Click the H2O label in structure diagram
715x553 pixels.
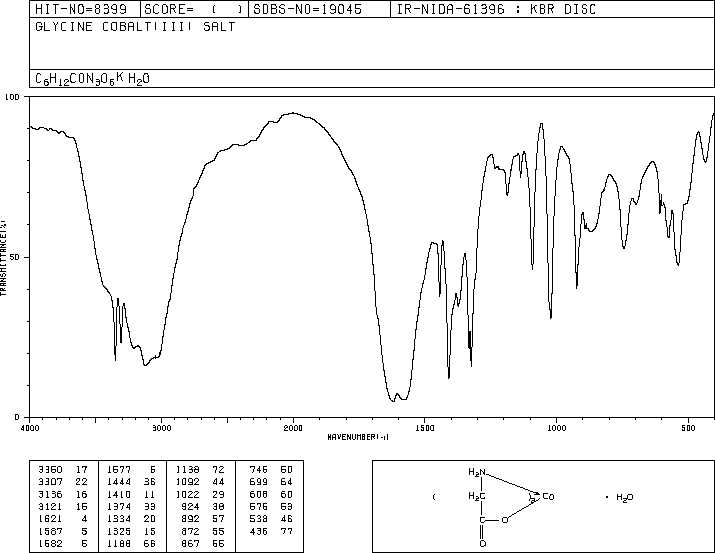click(625, 497)
